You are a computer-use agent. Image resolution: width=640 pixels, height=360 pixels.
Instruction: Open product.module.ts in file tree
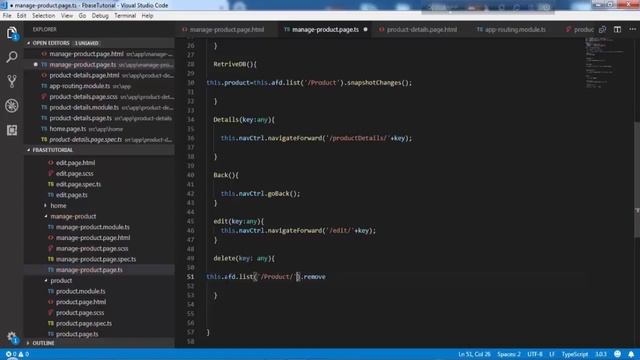(x=100, y=291)
